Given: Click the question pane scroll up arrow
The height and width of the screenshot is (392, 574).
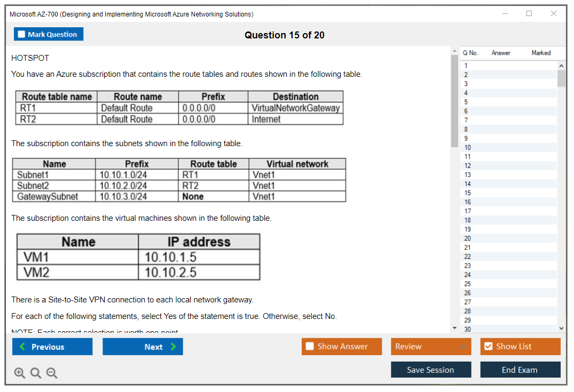Looking at the screenshot, I should pyautogui.click(x=454, y=51).
